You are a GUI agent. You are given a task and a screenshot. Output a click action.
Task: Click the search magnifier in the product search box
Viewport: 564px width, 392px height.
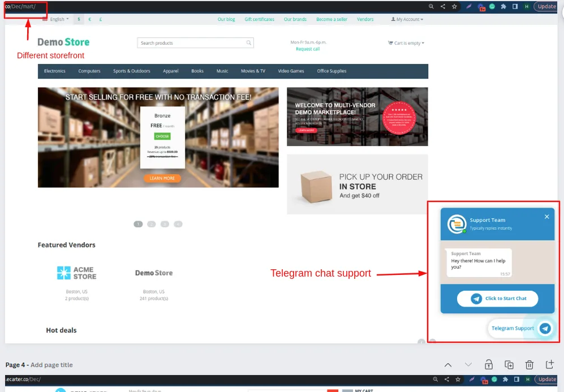248,43
